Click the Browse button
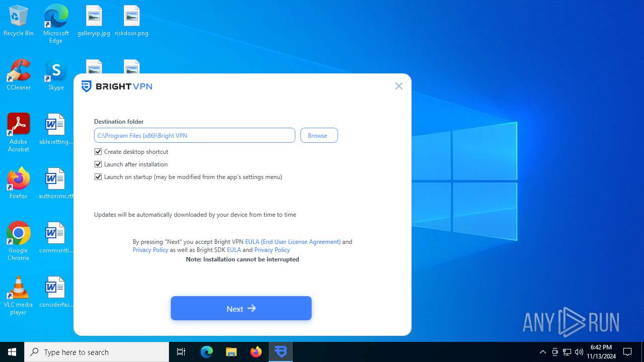 pyautogui.click(x=319, y=135)
